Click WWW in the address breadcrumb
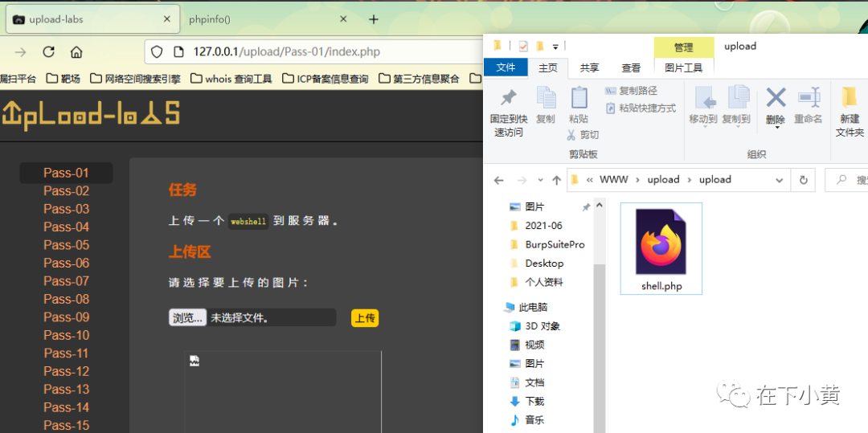The height and width of the screenshot is (433, 868). [615, 180]
